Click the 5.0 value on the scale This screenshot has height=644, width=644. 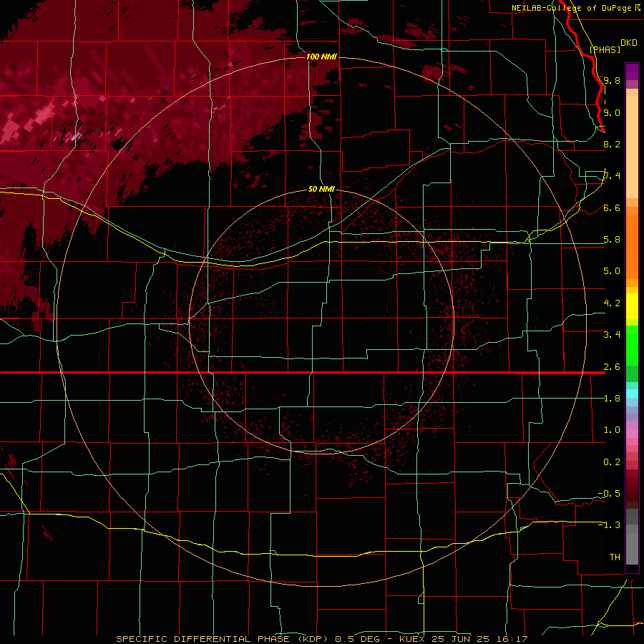(612, 271)
